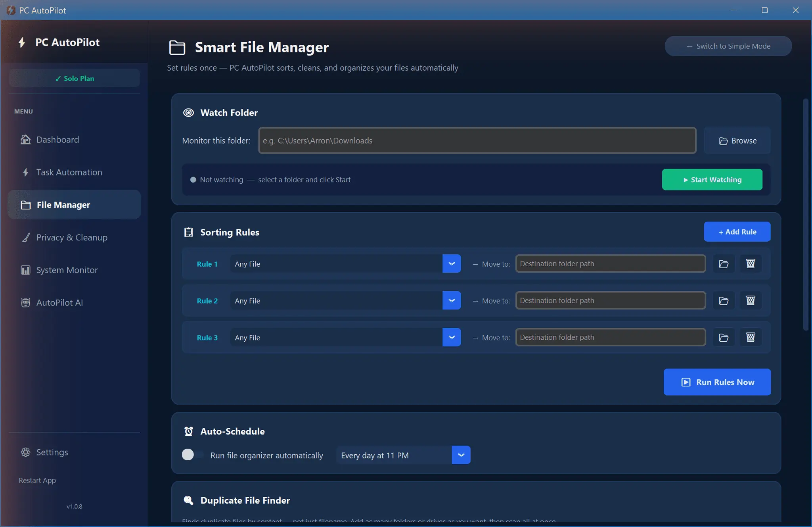Image resolution: width=812 pixels, height=527 pixels.
Task: Click Rule 1 Any File combo box
Action: pyautogui.click(x=345, y=263)
